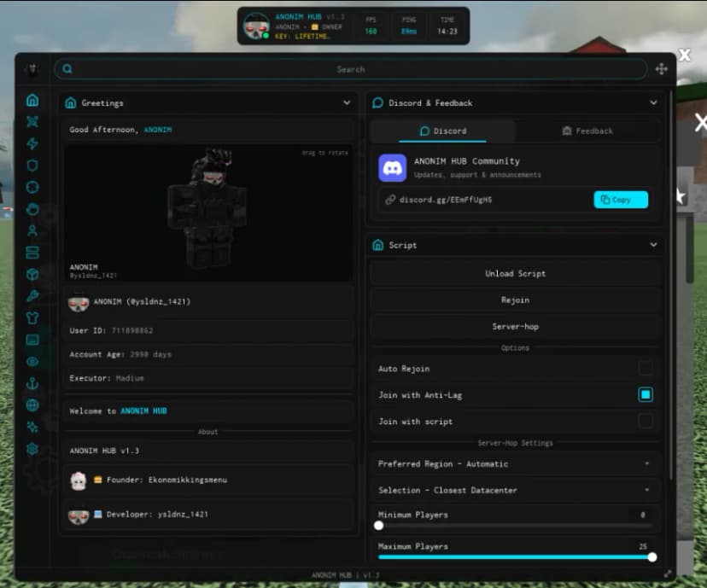Copy the Discord invite link
The height and width of the screenshot is (588, 707).
click(x=621, y=200)
